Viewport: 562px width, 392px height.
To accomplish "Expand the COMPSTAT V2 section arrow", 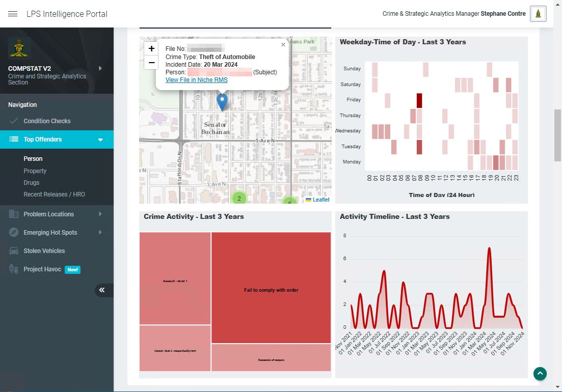I will coord(100,68).
